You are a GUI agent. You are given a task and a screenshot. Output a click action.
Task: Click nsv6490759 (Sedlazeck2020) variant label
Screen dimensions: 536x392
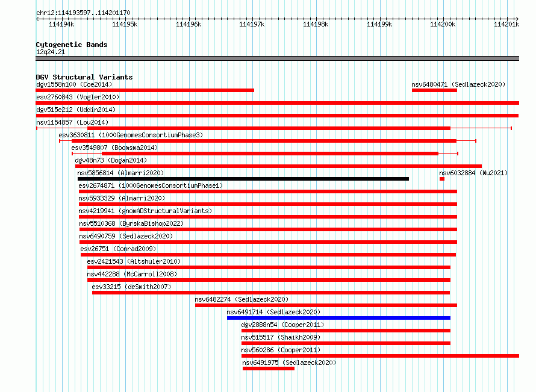[x=126, y=236]
